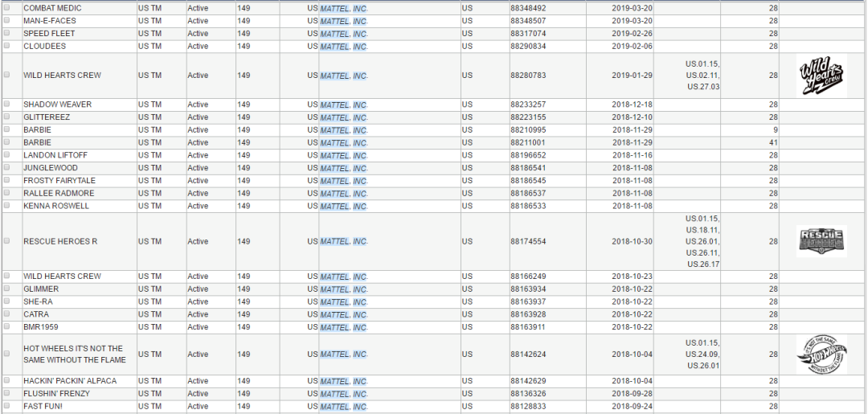
Task: Click the JUNGLEWOOD trademark name
Action: point(51,168)
